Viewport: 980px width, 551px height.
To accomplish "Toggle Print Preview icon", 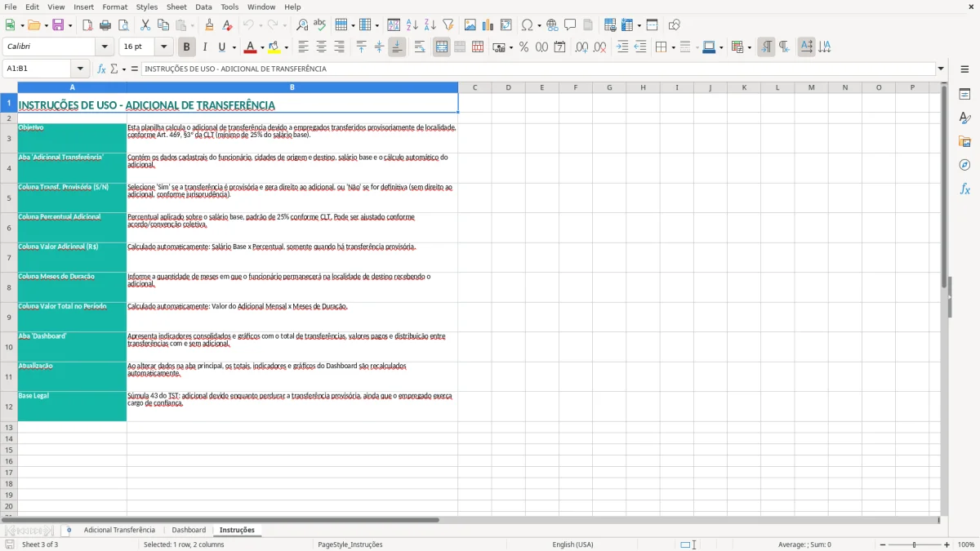I will [x=122, y=25].
